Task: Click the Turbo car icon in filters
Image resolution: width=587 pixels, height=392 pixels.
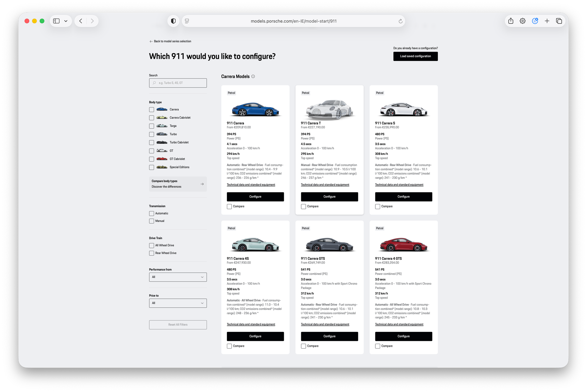Action: (162, 134)
